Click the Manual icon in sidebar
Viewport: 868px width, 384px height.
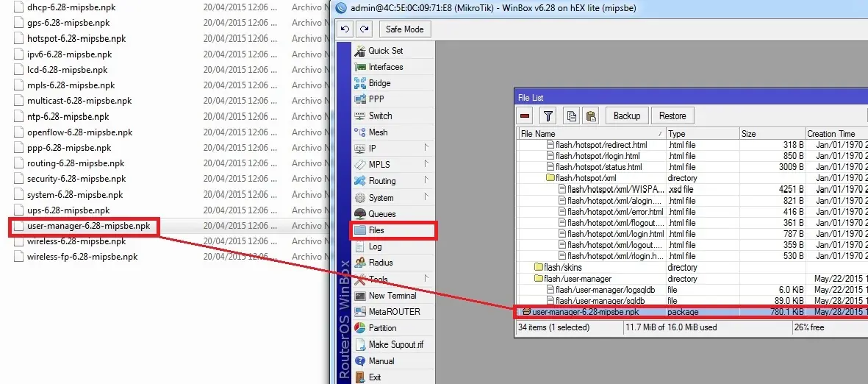point(360,360)
